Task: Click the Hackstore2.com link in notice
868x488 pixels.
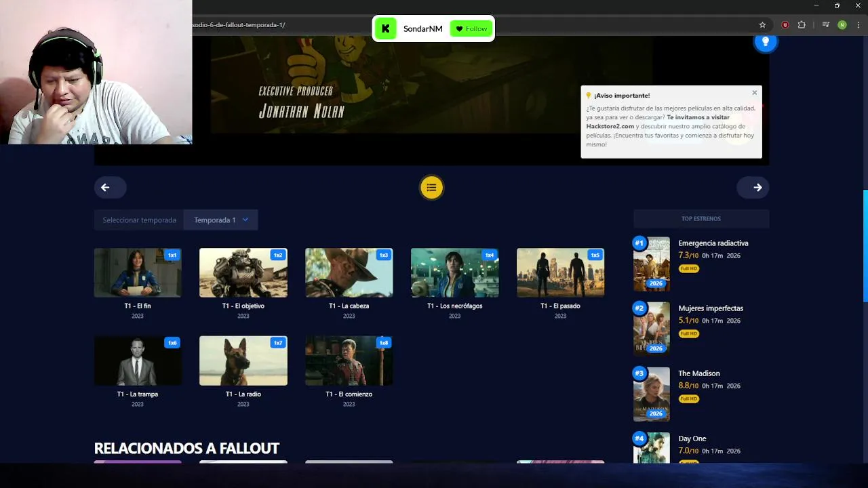Action: click(610, 126)
